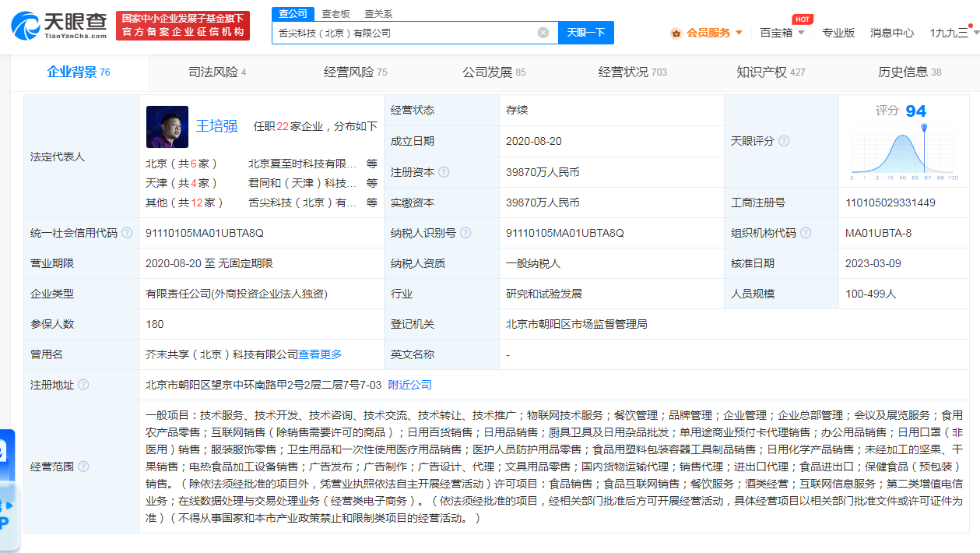This screenshot has height=553, width=980.
Task: Click the 会员服务 crown icon
Action: [676, 33]
